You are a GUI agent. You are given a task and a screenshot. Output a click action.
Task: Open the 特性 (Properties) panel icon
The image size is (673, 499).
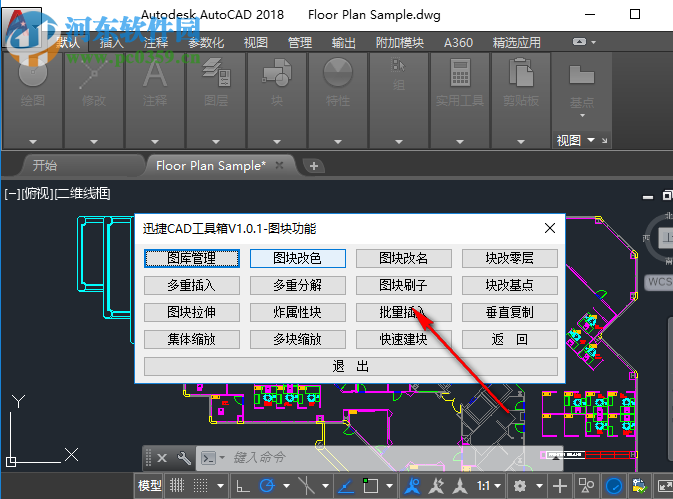338,73
